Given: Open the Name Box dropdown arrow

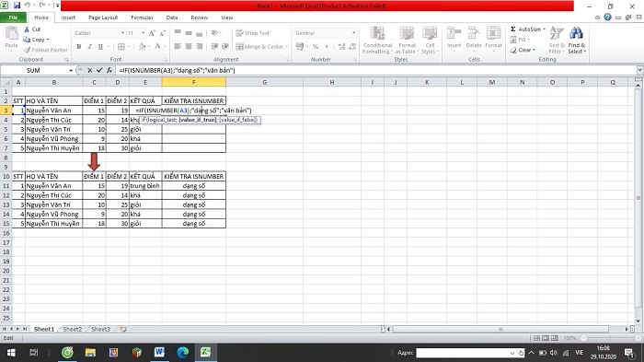Looking at the screenshot, I should (71, 70).
